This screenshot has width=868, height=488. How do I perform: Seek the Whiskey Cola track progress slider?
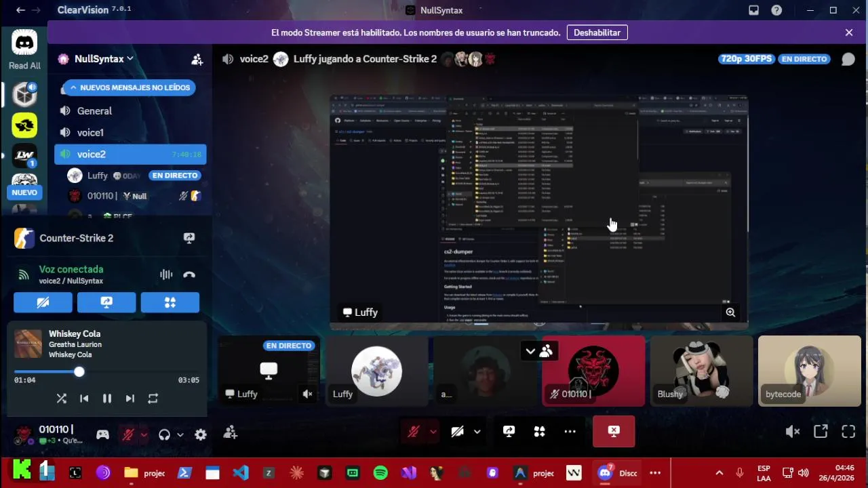pos(106,372)
